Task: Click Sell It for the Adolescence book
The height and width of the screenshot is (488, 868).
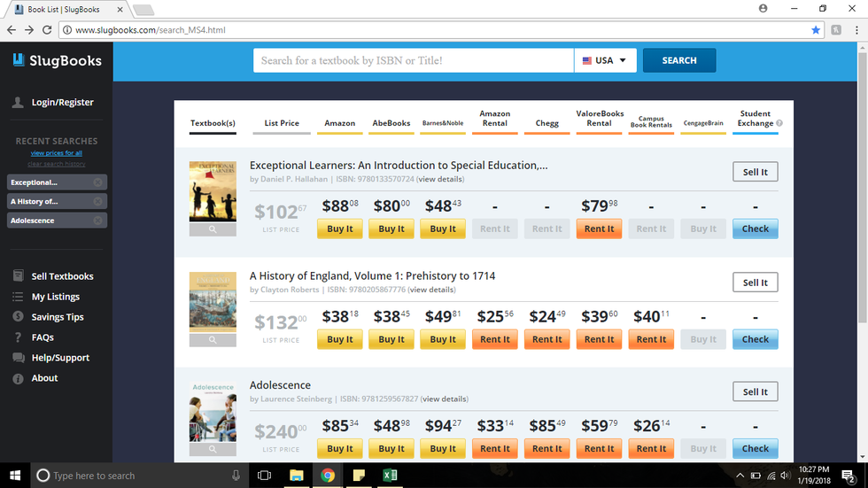Action: point(755,392)
